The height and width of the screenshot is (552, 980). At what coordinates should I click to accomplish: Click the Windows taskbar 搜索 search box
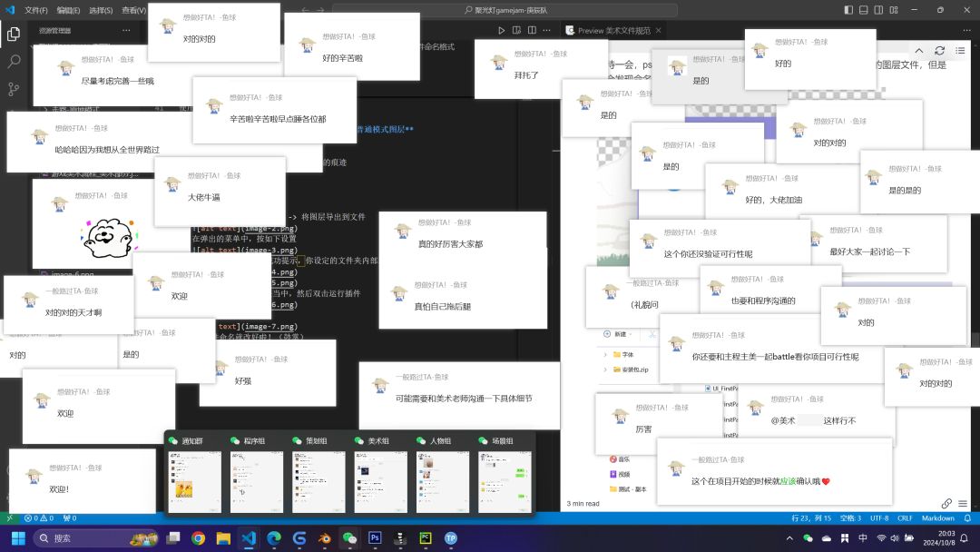(x=95, y=537)
